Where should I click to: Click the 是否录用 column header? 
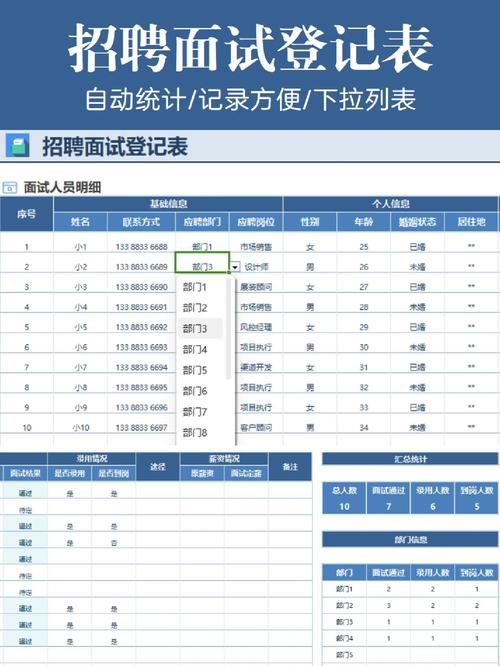coord(70,474)
